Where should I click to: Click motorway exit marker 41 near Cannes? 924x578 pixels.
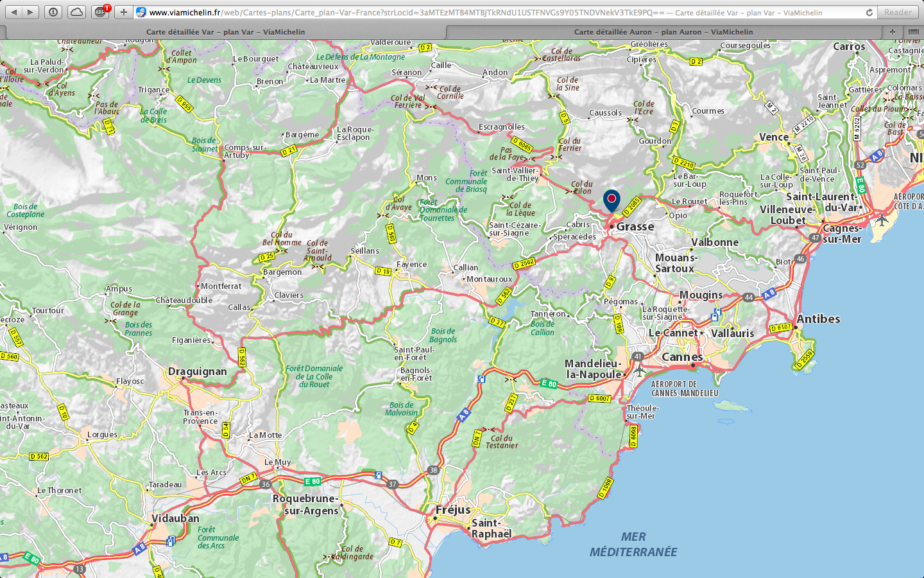(x=637, y=356)
